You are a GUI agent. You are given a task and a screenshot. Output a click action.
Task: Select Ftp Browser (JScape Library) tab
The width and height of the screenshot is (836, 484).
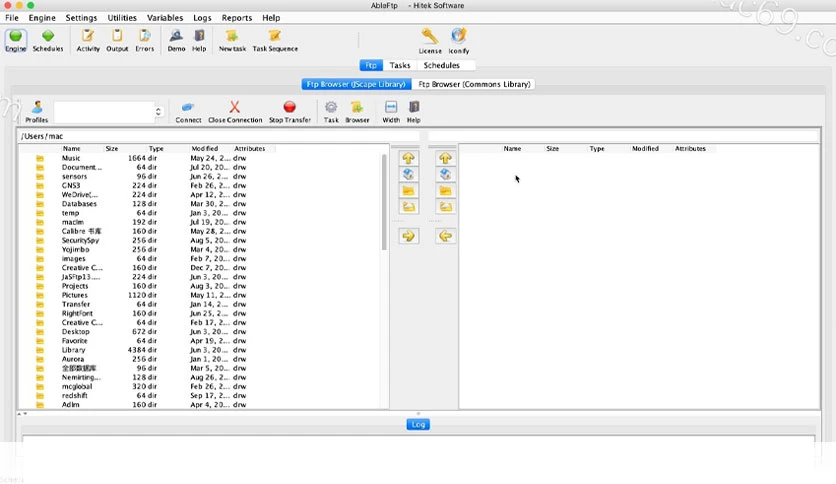(x=356, y=84)
